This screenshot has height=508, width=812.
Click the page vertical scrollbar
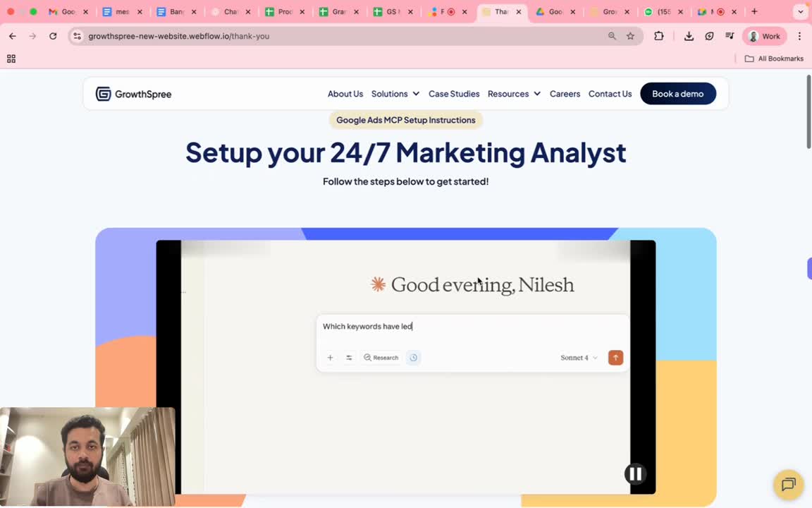click(808, 111)
